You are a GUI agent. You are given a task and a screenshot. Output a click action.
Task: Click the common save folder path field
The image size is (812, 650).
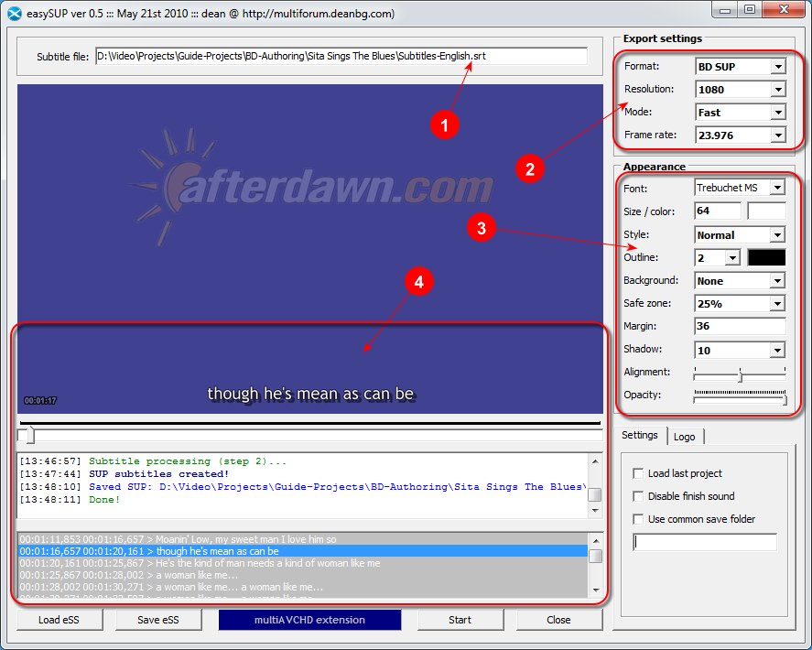(705, 542)
